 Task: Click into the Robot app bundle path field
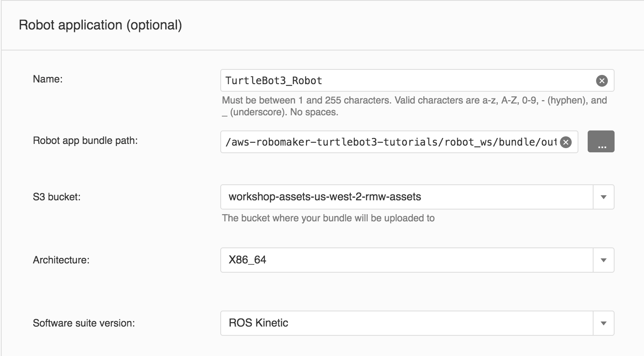(x=391, y=142)
